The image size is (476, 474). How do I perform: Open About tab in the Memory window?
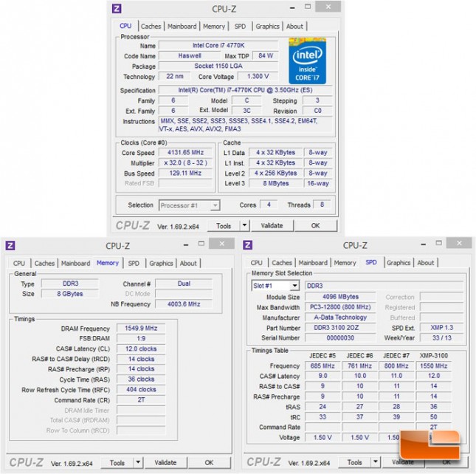tap(188, 264)
